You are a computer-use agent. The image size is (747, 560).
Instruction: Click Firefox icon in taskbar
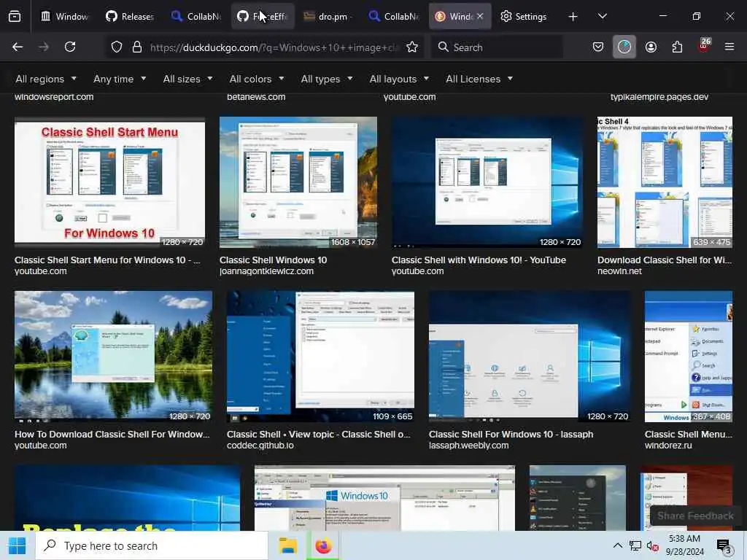click(x=323, y=545)
